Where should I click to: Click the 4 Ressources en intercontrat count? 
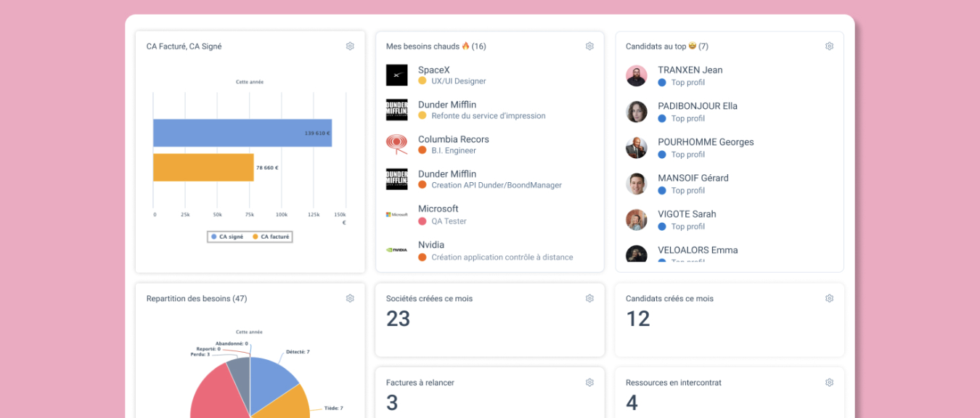click(632, 403)
